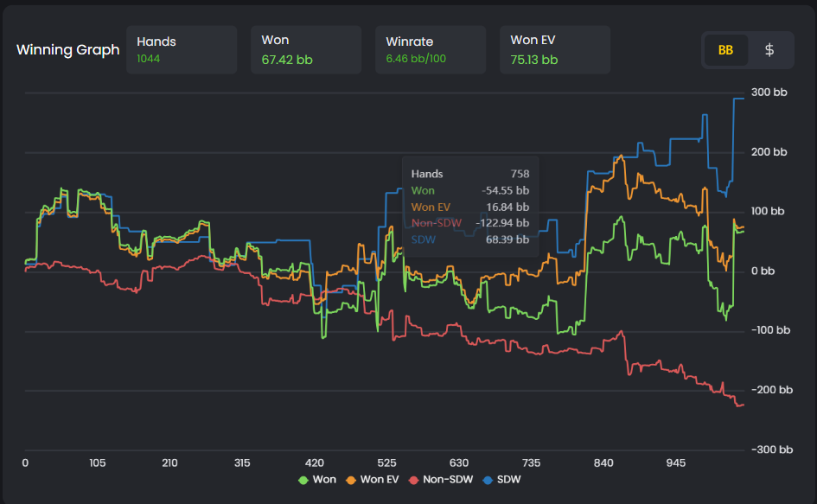This screenshot has width=817, height=504.
Task: Click the dollar sign currency icon
Action: (769, 49)
